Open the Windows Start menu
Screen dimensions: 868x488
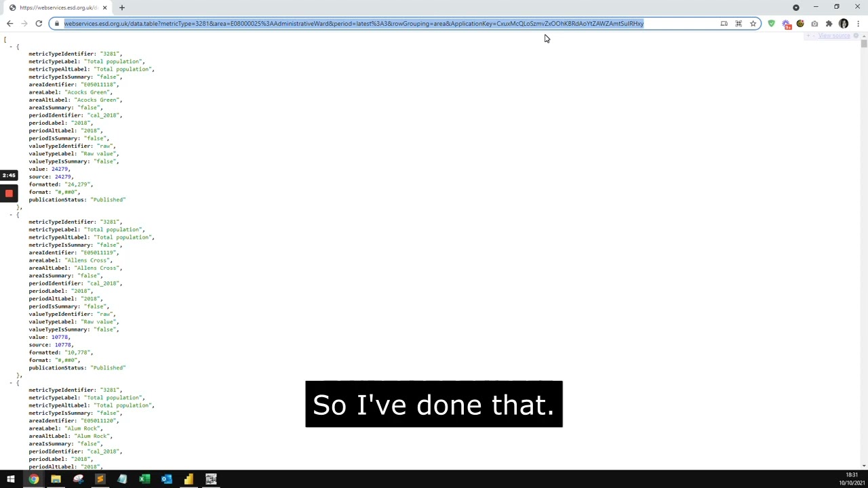tap(11, 479)
